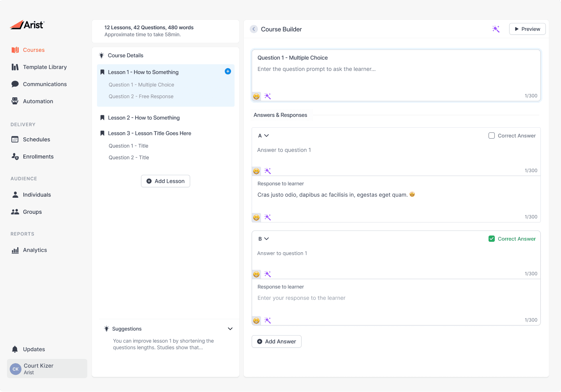Open Automation in the sidebar

(x=32, y=101)
